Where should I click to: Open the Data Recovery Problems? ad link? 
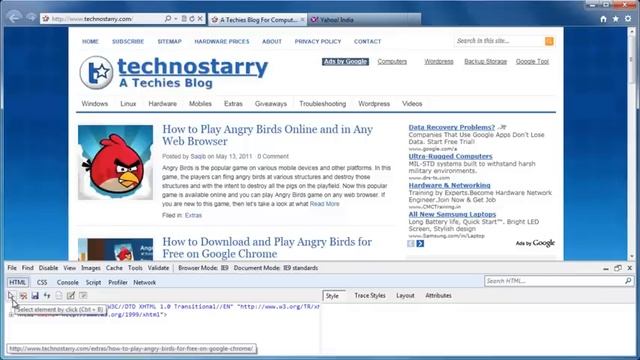(x=451, y=127)
